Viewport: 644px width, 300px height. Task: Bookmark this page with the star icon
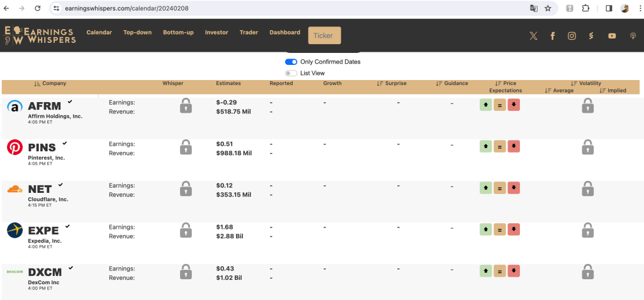point(548,8)
